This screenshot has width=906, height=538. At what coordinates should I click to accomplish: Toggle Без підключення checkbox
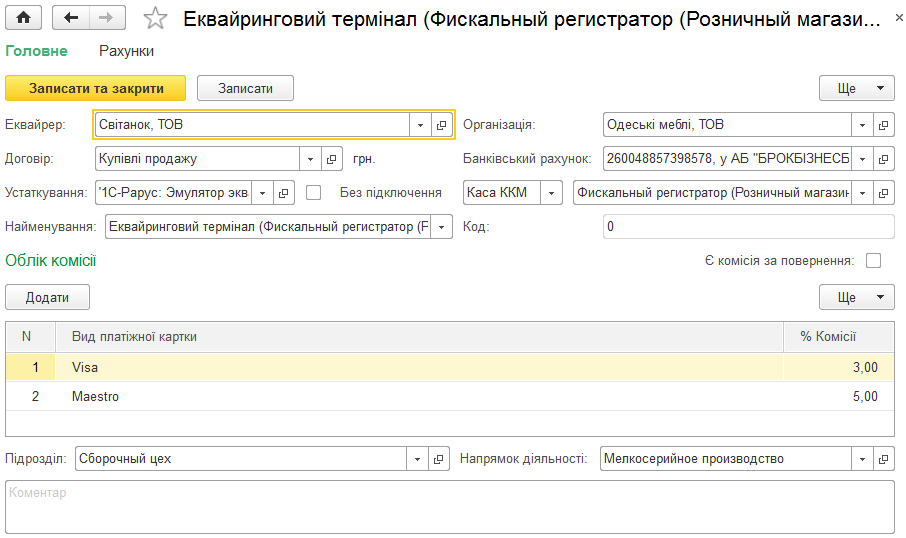coord(313,192)
